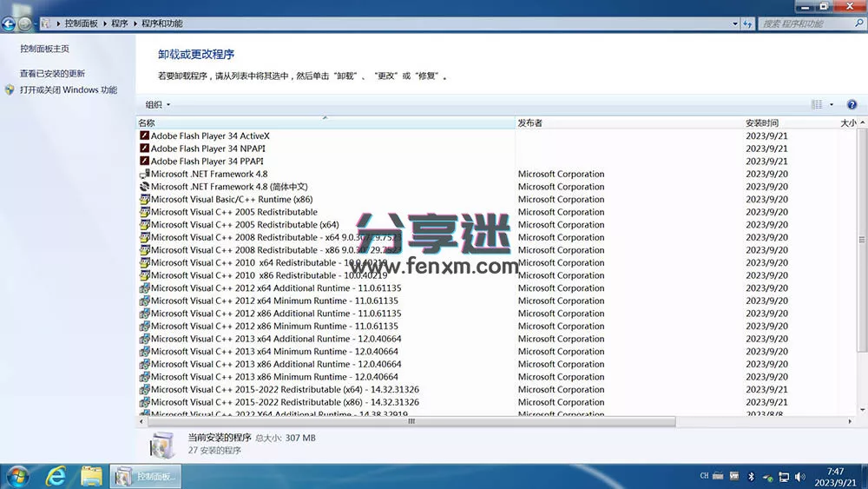Open Windows Explorer folder on taskbar

91,476
